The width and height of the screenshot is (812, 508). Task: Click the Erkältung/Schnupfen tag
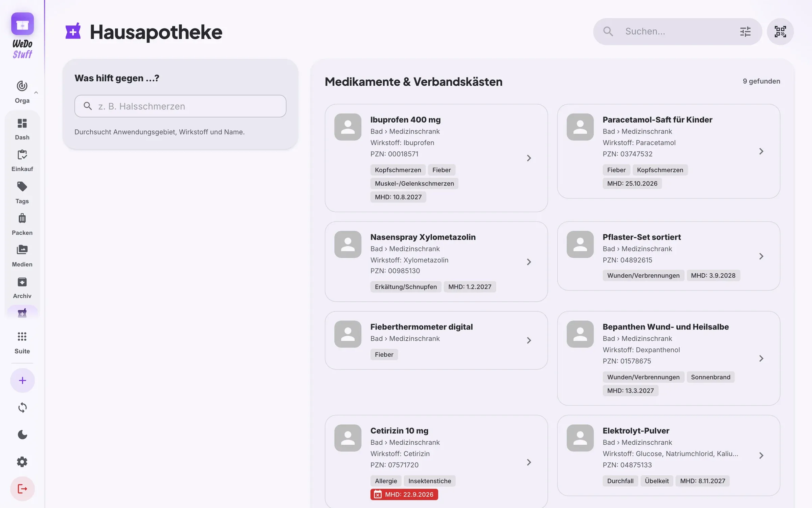click(x=406, y=287)
